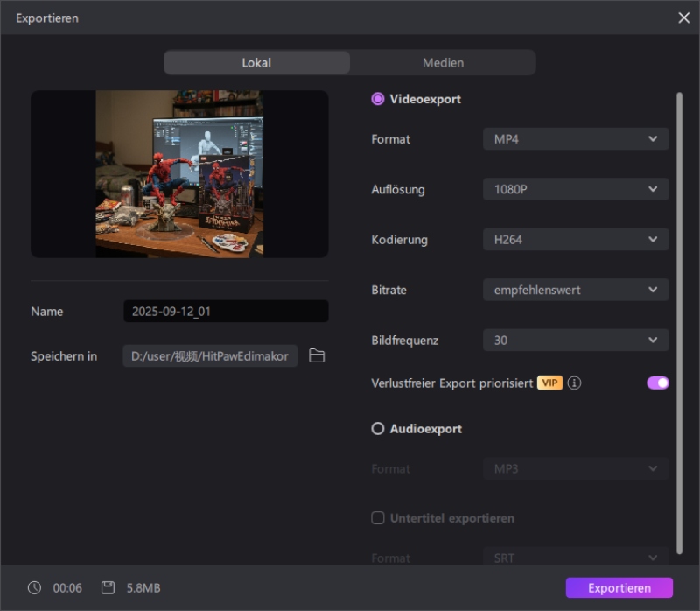Switch to the Medien tab
The image size is (700, 611).
[443, 62]
